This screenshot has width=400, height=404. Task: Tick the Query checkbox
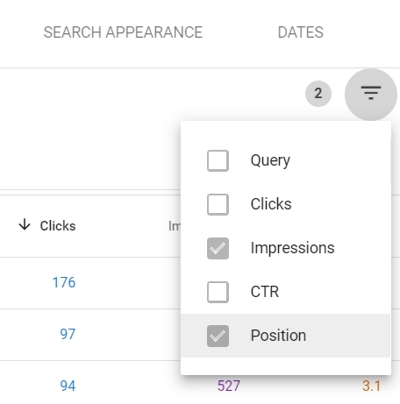point(218,161)
